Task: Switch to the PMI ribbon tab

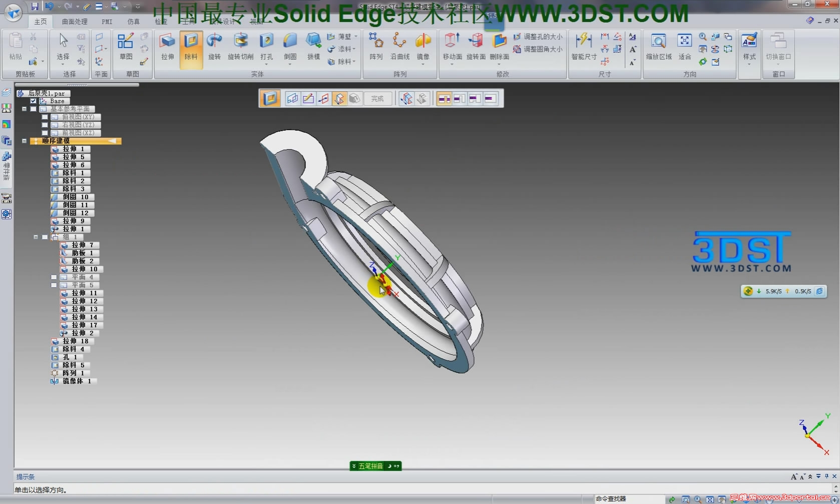Action: tap(107, 22)
